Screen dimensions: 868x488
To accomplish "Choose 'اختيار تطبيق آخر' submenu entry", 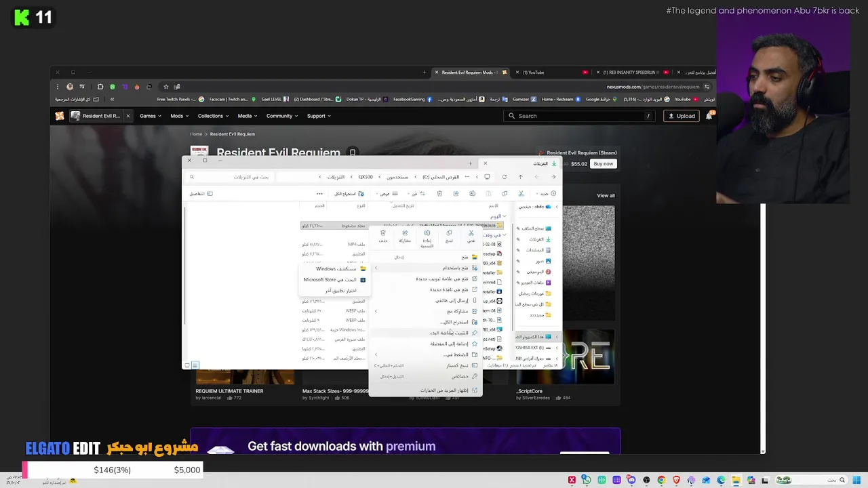I will click(x=334, y=291).
